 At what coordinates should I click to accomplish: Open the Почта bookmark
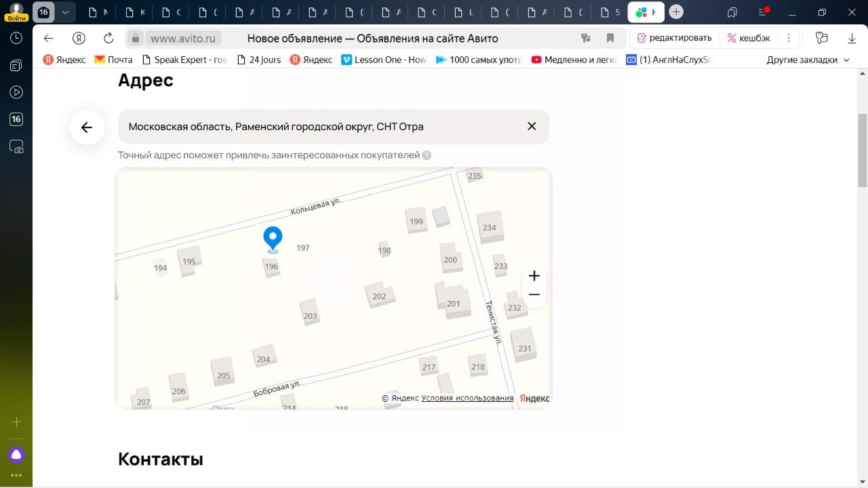click(x=113, y=60)
